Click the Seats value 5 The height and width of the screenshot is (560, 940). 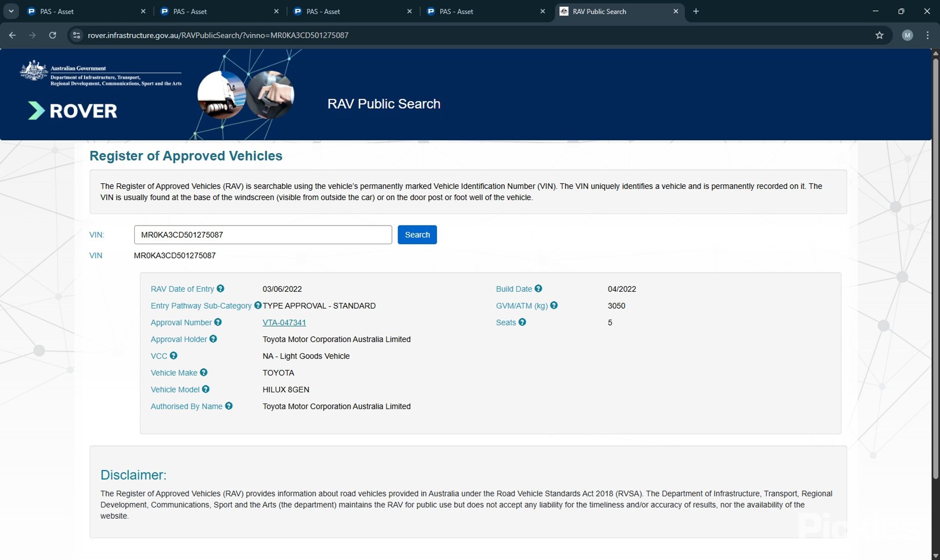(610, 323)
